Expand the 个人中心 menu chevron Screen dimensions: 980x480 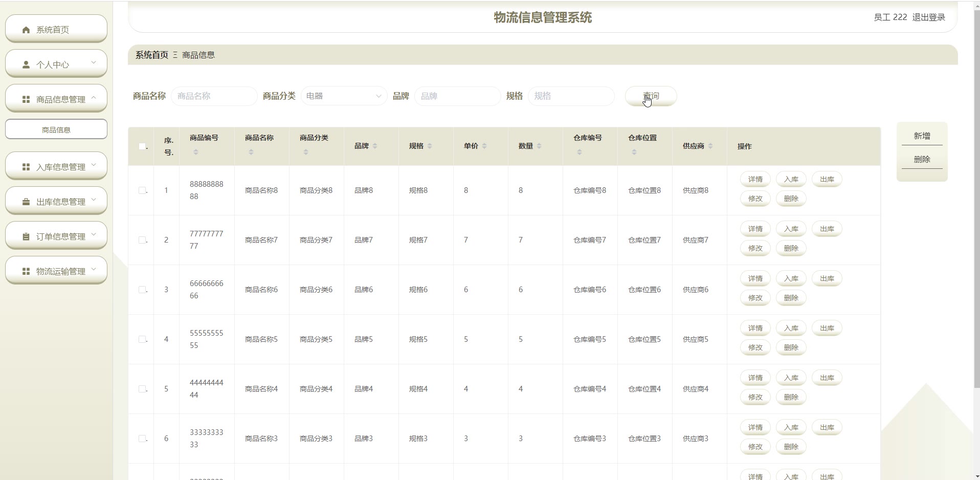94,63
